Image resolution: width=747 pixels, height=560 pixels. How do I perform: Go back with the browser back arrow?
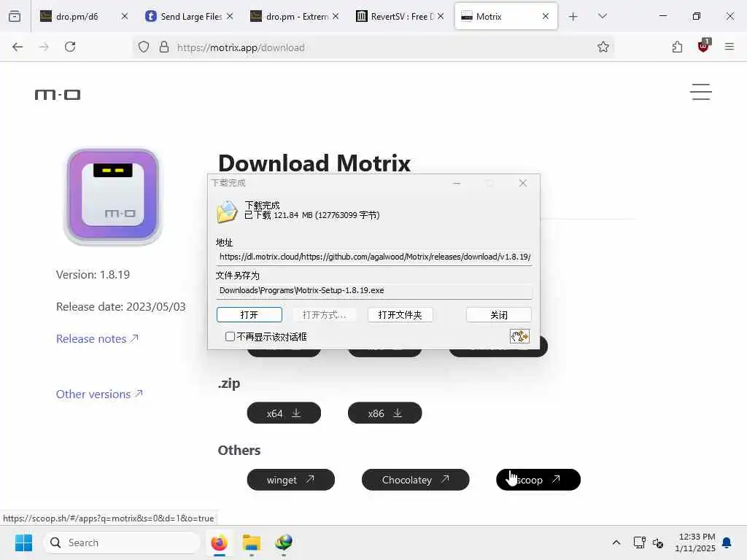18,47
